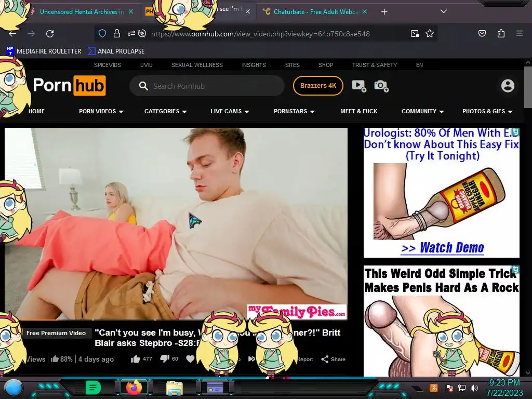Open the user account avatar icon

pyautogui.click(x=508, y=86)
